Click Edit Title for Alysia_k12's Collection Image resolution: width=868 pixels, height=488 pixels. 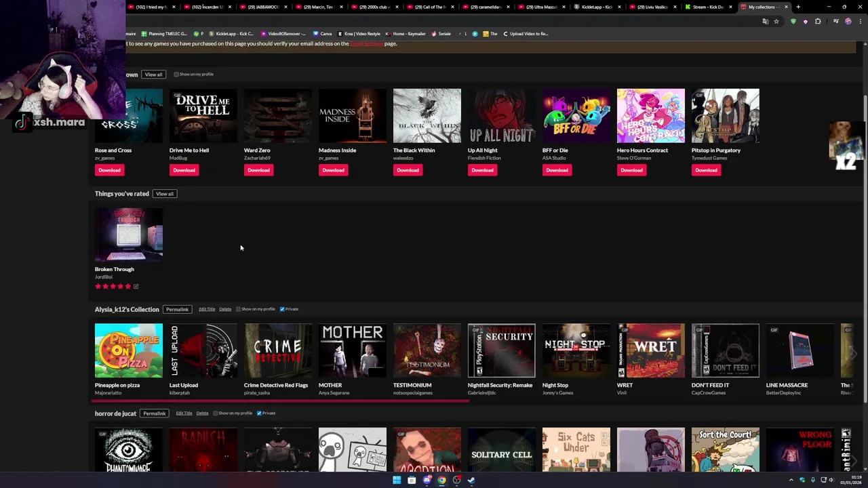tap(207, 309)
